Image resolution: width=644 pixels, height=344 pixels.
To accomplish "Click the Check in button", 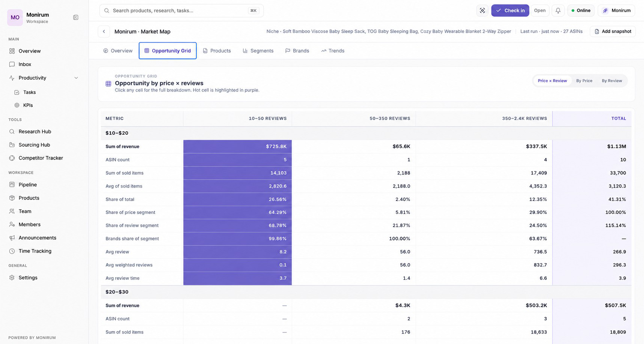I will point(510,11).
